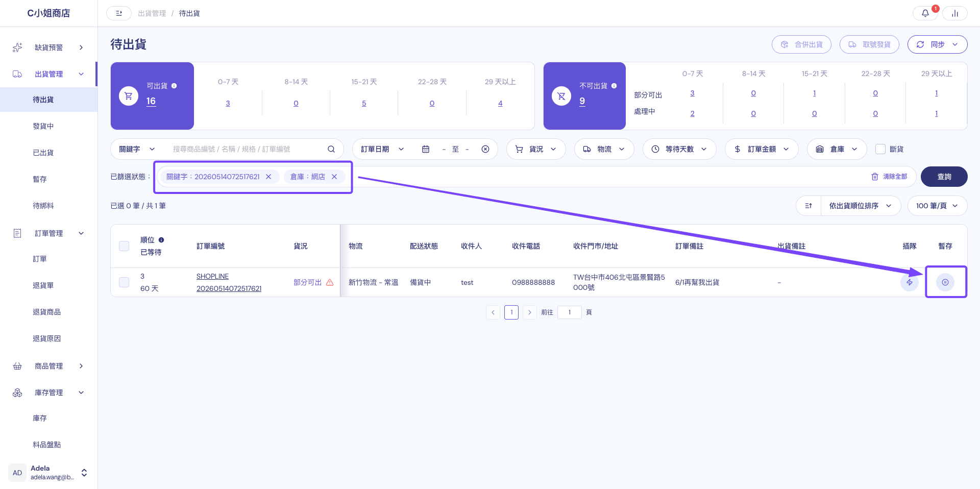Image resolution: width=980 pixels, height=489 pixels.
Task: Open the 訂單金額 filter dropdown
Action: point(762,149)
